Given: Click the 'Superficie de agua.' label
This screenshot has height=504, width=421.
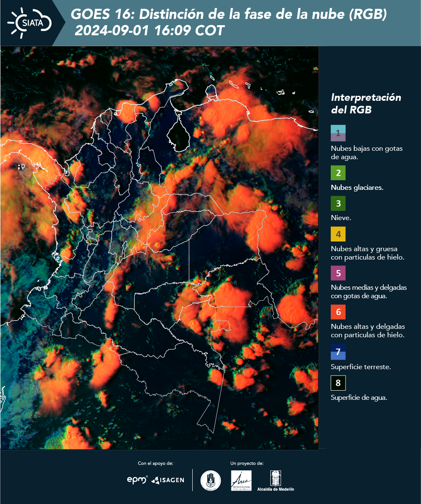Looking at the screenshot, I should [359, 397].
